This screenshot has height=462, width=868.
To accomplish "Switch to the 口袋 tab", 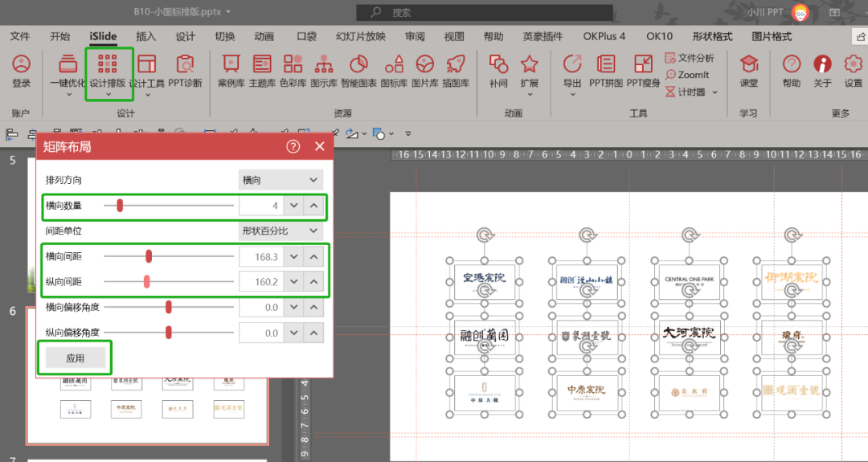I will tap(306, 36).
